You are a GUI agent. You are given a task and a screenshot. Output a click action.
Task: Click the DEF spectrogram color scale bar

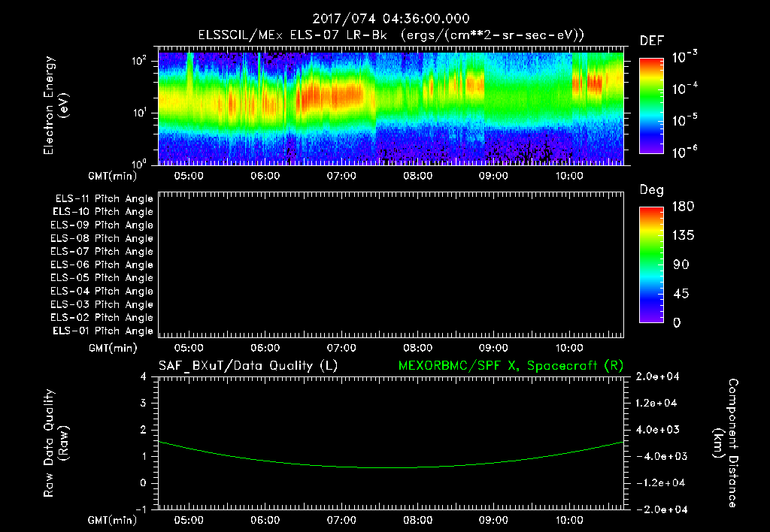click(651, 106)
